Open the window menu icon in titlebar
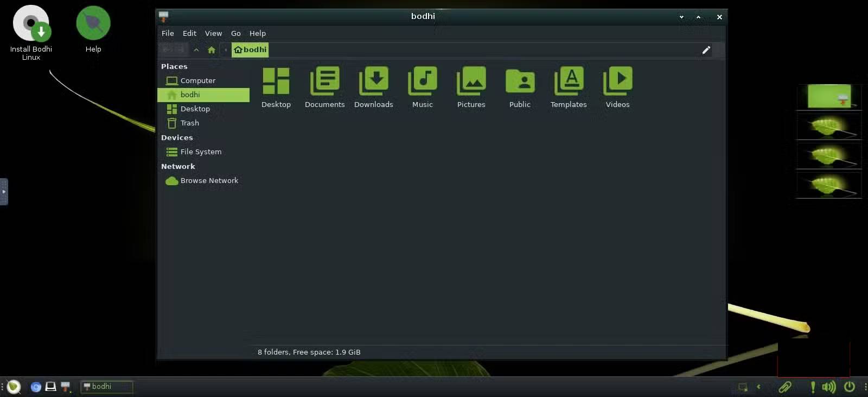This screenshot has height=397, width=868. [164, 17]
